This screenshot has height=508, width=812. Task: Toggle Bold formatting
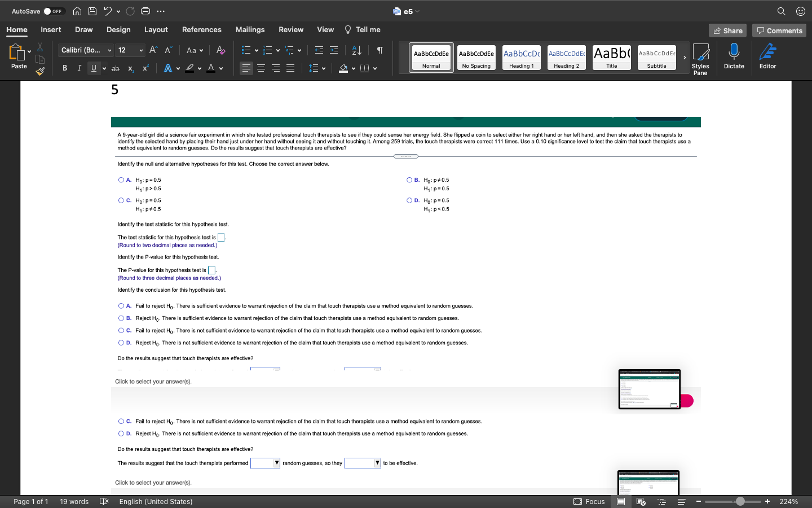point(65,68)
